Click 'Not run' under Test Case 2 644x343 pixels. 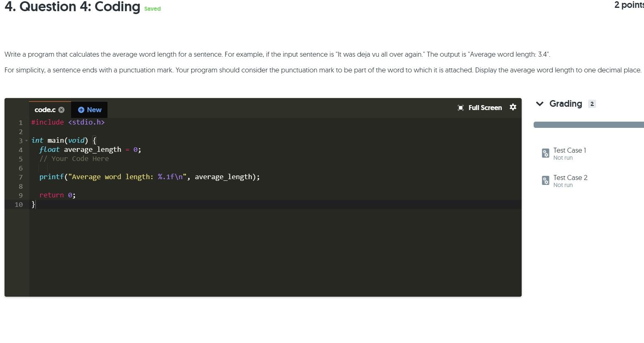[563, 185]
